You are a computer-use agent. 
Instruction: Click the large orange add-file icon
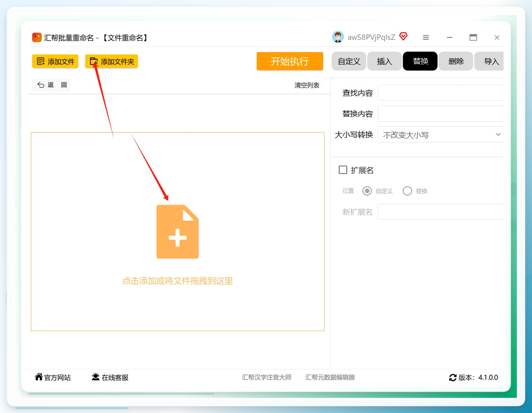(178, 232)
